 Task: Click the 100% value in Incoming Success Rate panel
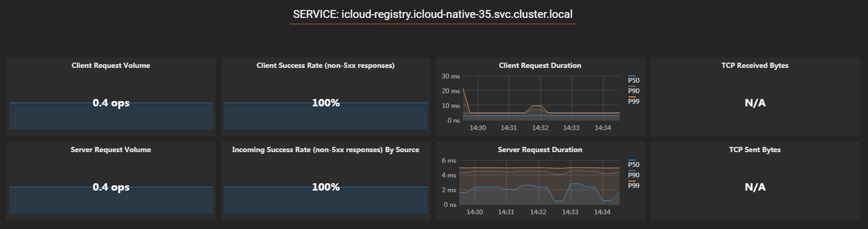pyautogui.click(x=325, y=187)
